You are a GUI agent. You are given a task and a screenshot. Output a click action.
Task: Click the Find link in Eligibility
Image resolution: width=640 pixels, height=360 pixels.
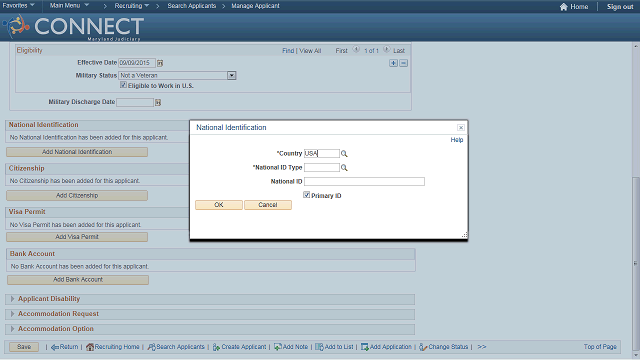[x=288, y=51]
